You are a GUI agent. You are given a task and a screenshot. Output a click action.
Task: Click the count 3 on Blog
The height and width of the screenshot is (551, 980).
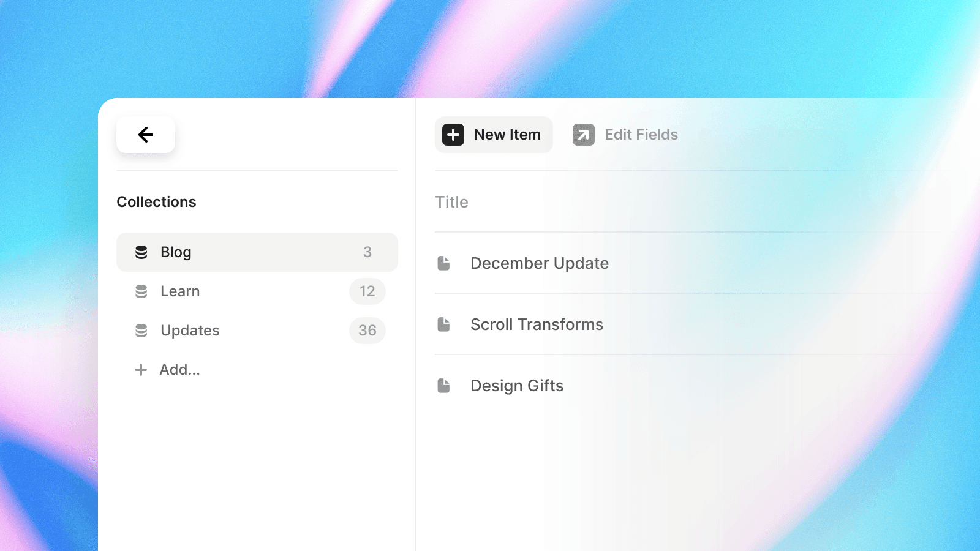point(367,252)
